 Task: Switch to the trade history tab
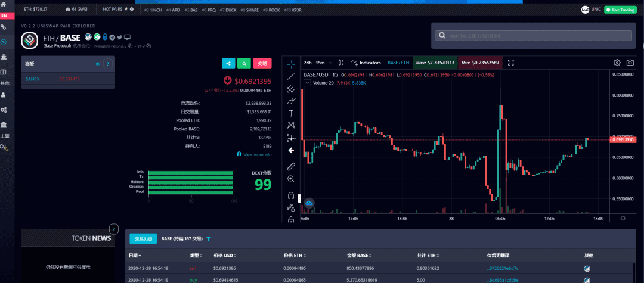tap(143, 239)
